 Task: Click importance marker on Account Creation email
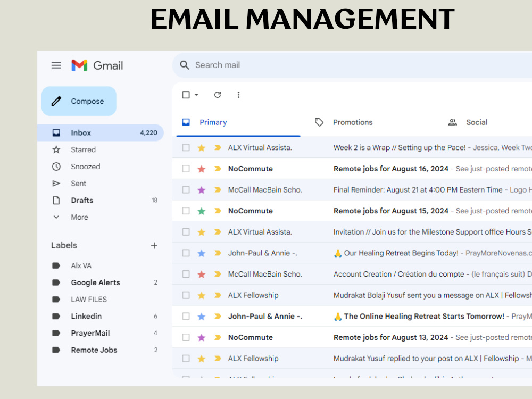point(218,274)
